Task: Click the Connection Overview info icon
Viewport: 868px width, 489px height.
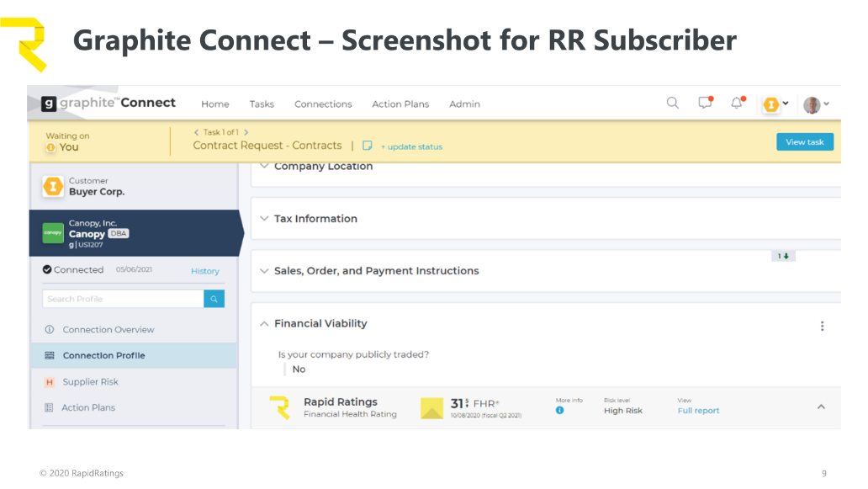Action: [50, 330]
